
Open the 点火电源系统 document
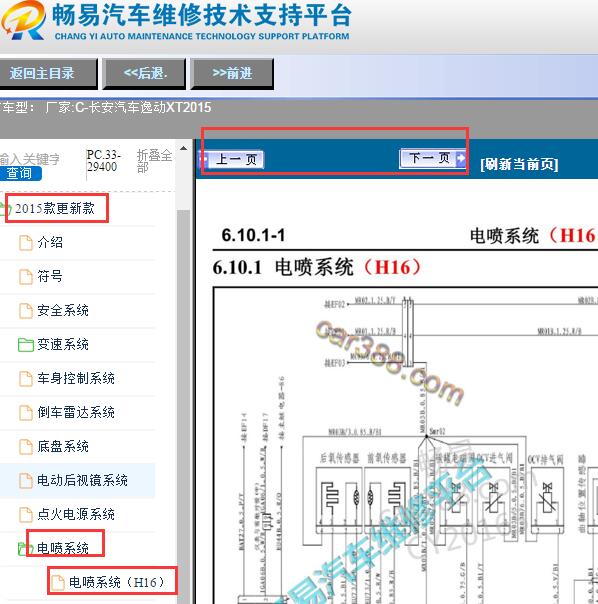[76, 514]
